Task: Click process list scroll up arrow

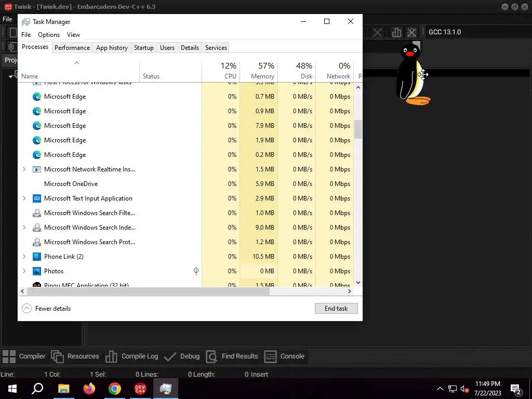Action: pos(358,87)
